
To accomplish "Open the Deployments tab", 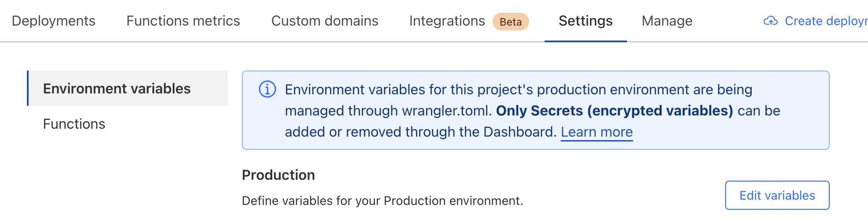I will click(53, 21).
